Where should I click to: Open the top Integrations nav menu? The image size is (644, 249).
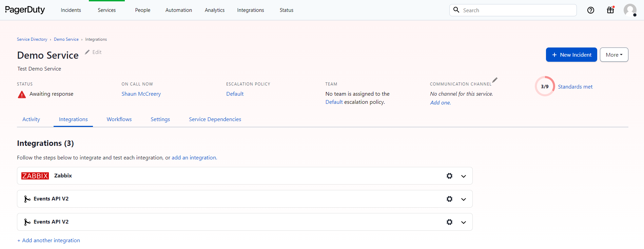251,10
